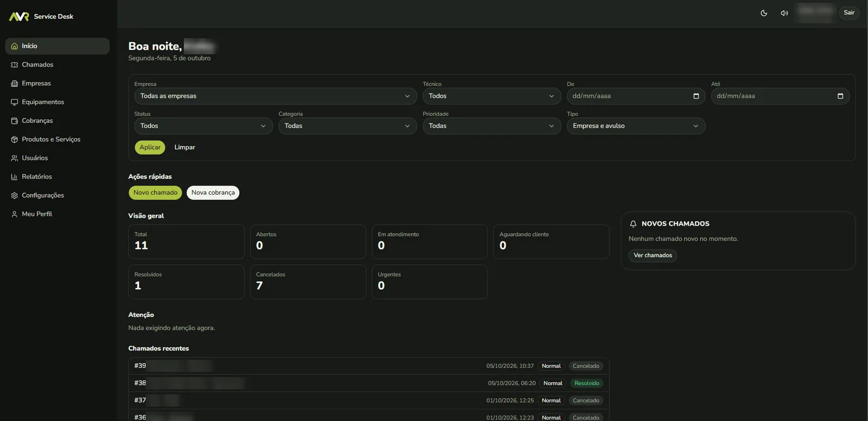Click Cancelado badge on ticket #39
The image size is (868, 421).
pos(586,366)
